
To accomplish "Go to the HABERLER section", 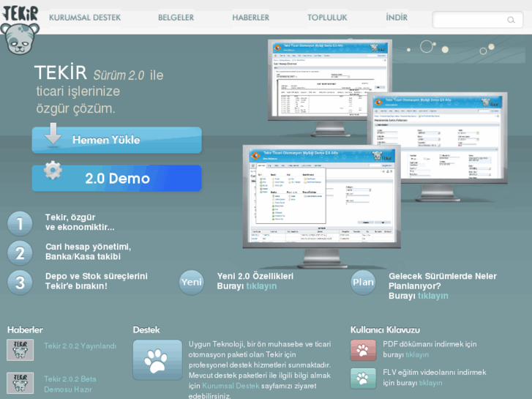I will pos(251,18).
